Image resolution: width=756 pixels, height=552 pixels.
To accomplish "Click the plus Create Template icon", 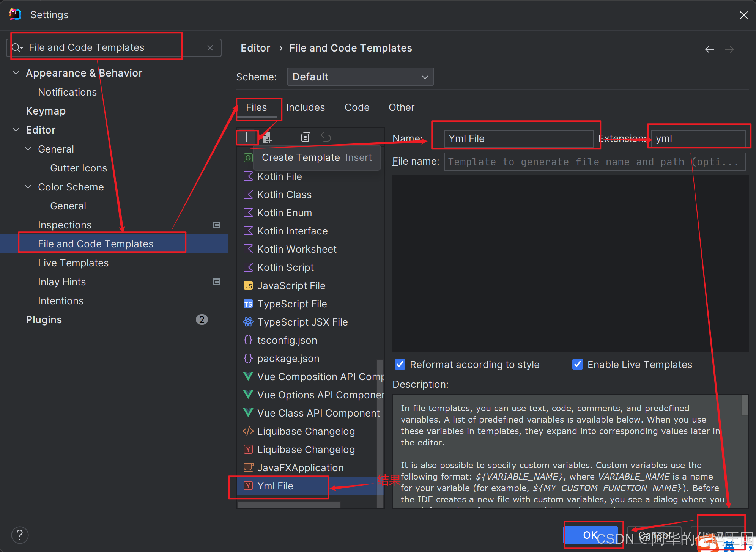I will tap(246, 137).
